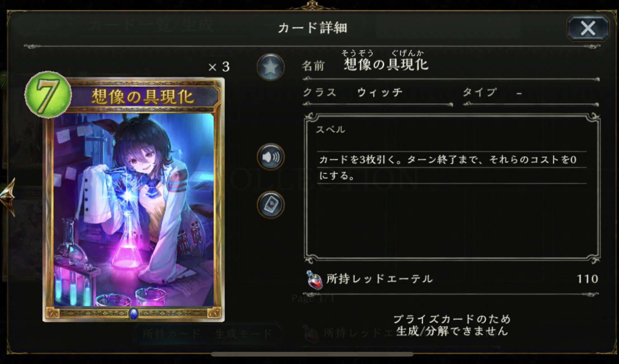Select the card effect description text

pos(448,168)
